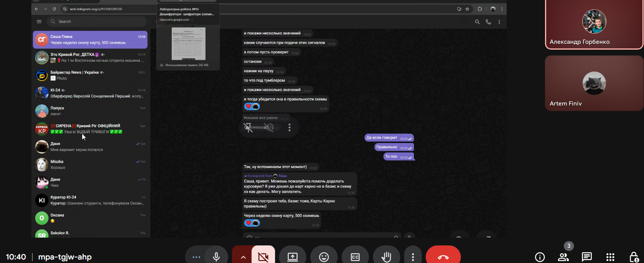Leave the call with the red button
The image size is (644, 263).
click(x=443, y=257)
